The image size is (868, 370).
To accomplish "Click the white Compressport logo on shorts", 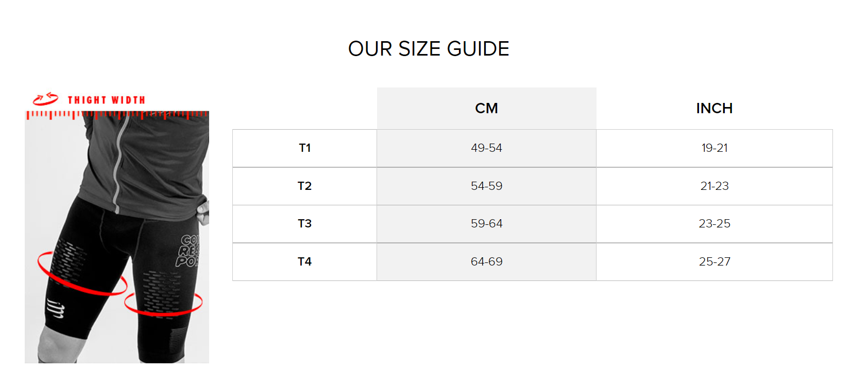I will point(56,308).
